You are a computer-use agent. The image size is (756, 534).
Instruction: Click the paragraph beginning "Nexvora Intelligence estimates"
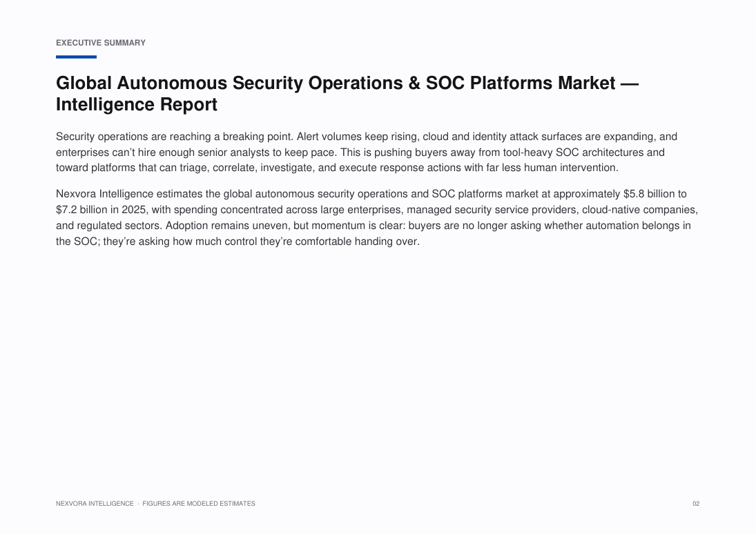point(377,217)
